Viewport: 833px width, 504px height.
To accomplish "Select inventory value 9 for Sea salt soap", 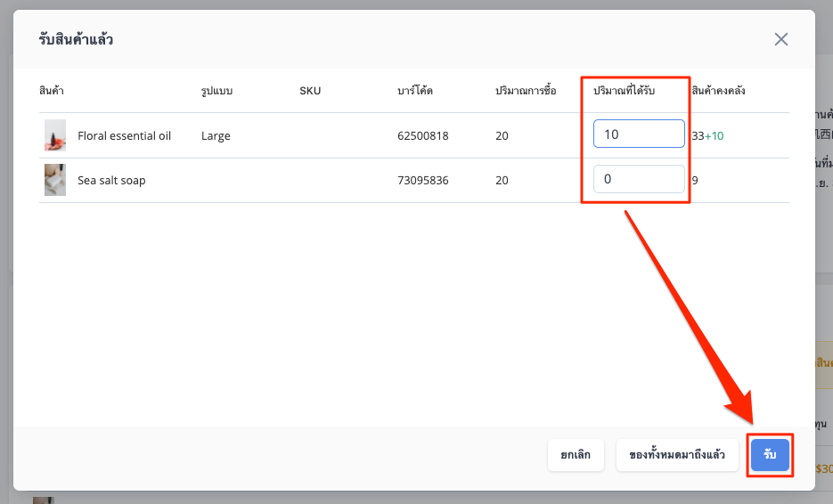I will (x=695, y=181).
